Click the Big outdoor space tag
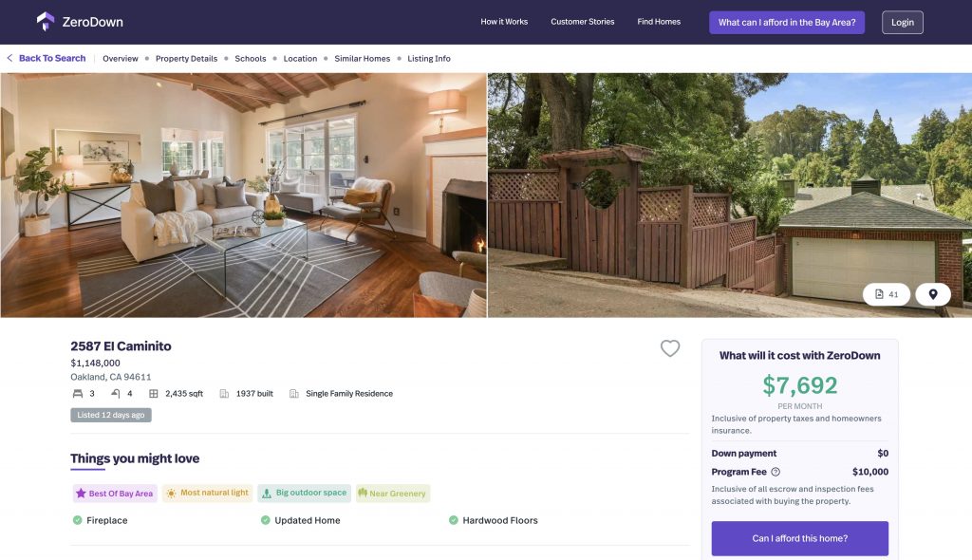The height and width of the screenshot is (560, 972). pos(305,493)
